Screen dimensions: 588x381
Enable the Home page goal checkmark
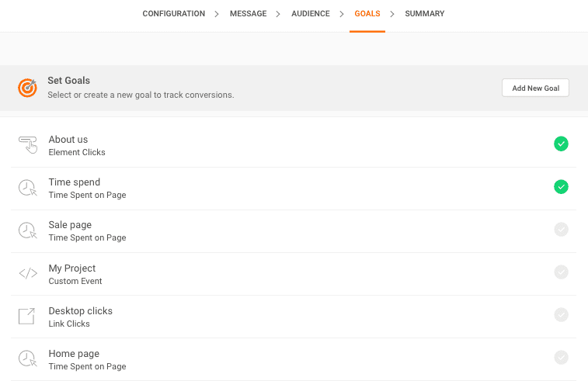coord(561,357)
